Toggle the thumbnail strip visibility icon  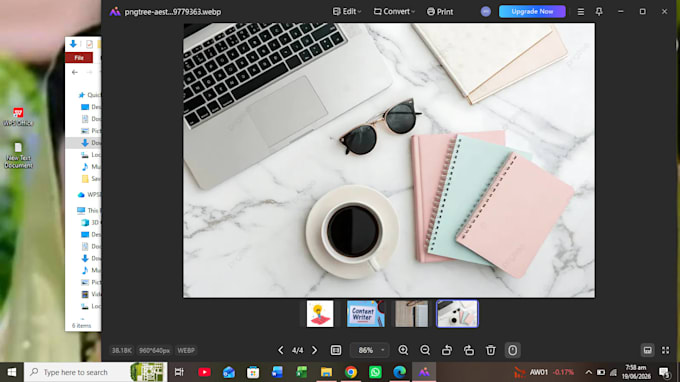647,350
